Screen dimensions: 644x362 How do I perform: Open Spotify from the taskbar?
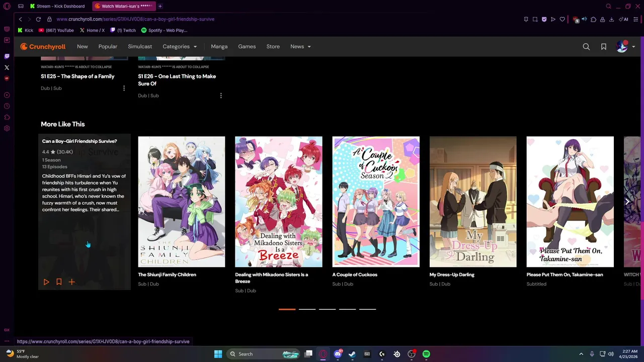[426, 354]
